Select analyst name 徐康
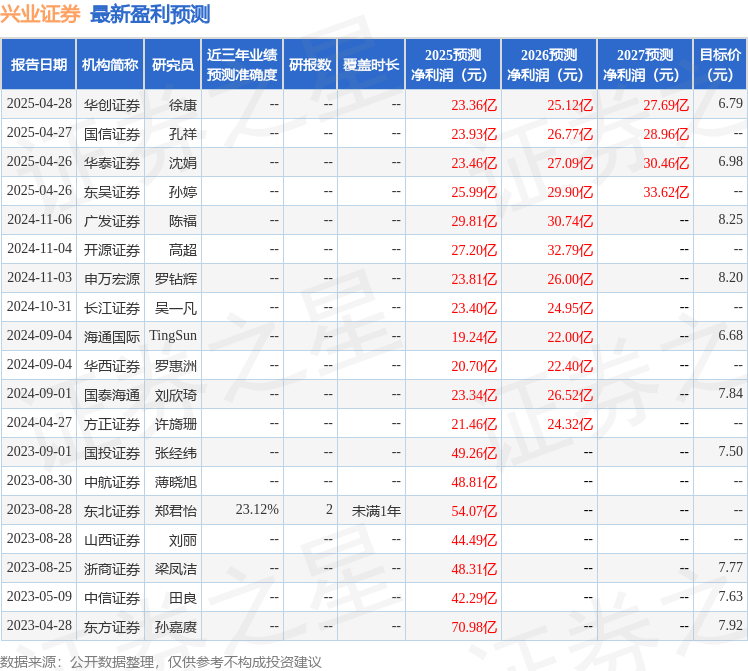 pyautogui.click(x=183, y=104)
